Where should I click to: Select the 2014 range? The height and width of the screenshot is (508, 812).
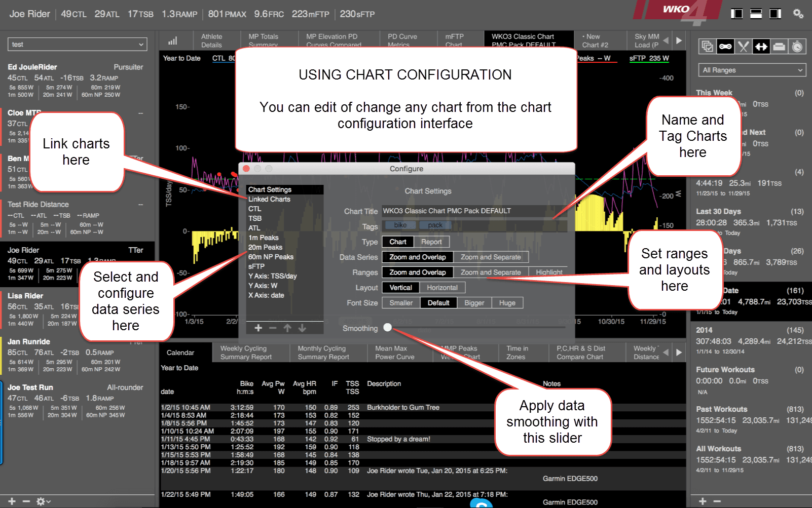pos(750,340)
